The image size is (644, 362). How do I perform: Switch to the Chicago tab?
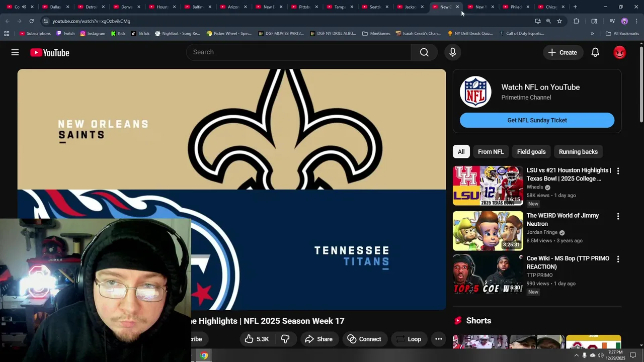[x=551, y=7]
